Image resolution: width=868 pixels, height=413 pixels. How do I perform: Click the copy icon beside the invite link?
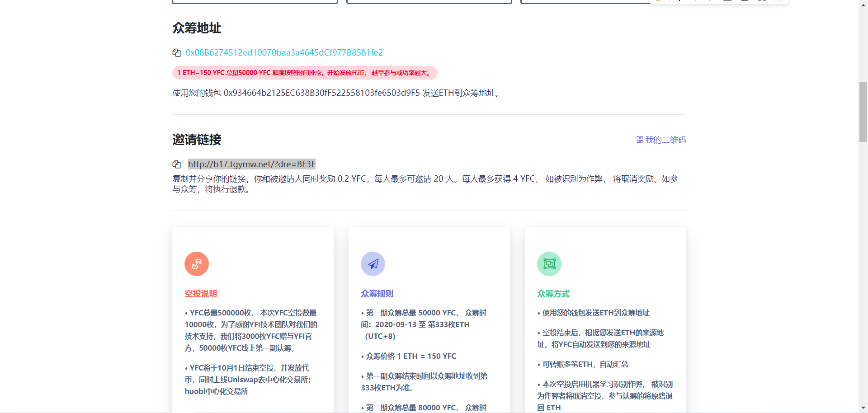click(176, 164)
